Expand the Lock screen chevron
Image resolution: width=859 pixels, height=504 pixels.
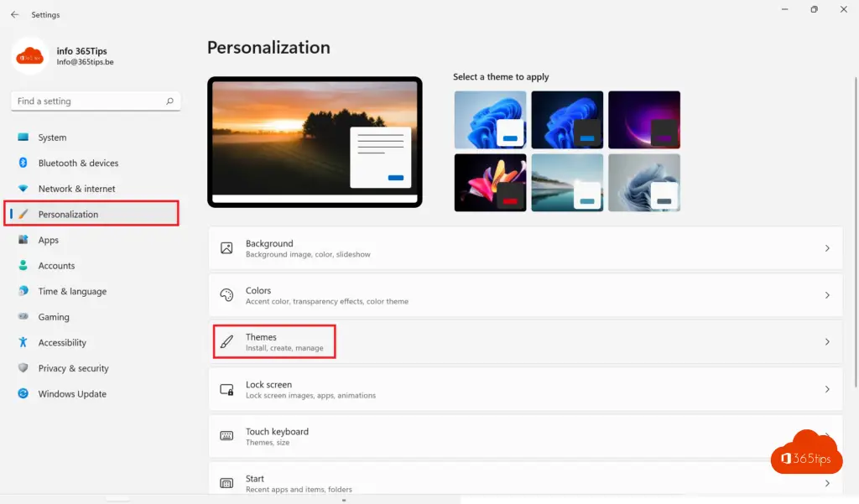point(826,389)
